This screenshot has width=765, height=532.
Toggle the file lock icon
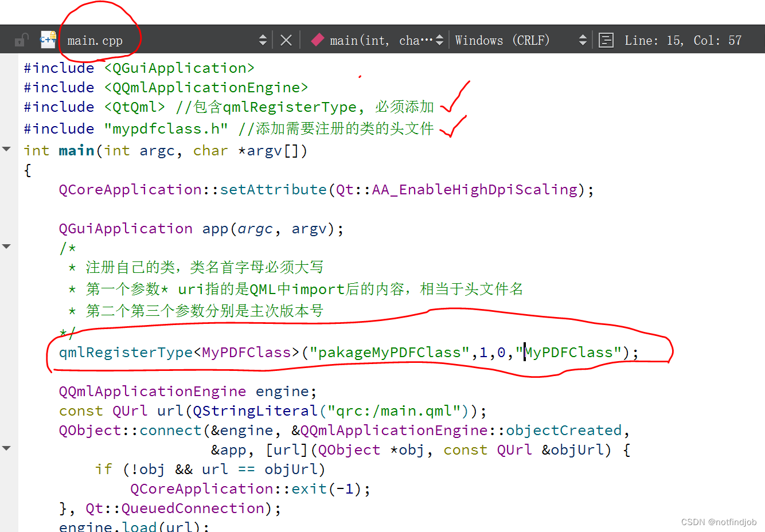click(x=22, y=40)
